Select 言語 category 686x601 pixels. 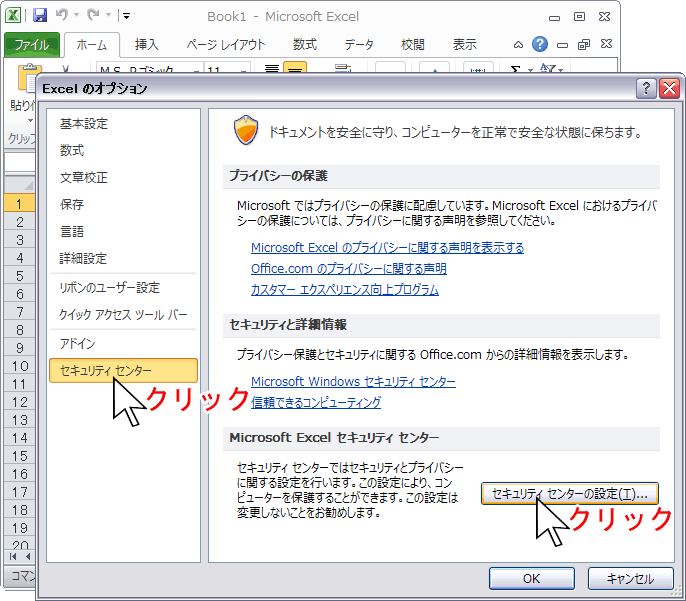(123, 231)
